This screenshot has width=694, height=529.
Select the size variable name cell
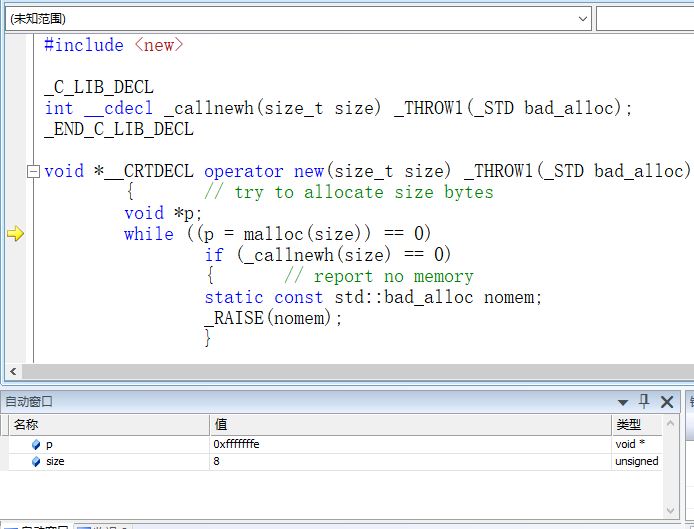pyautogui.click(x=109, y=462)
